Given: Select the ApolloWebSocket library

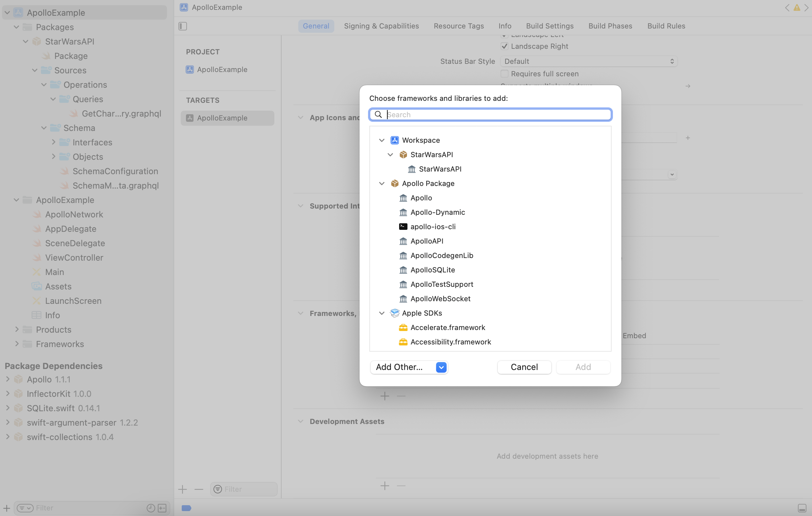Looking at the screenshot, I should click(440, 299).
